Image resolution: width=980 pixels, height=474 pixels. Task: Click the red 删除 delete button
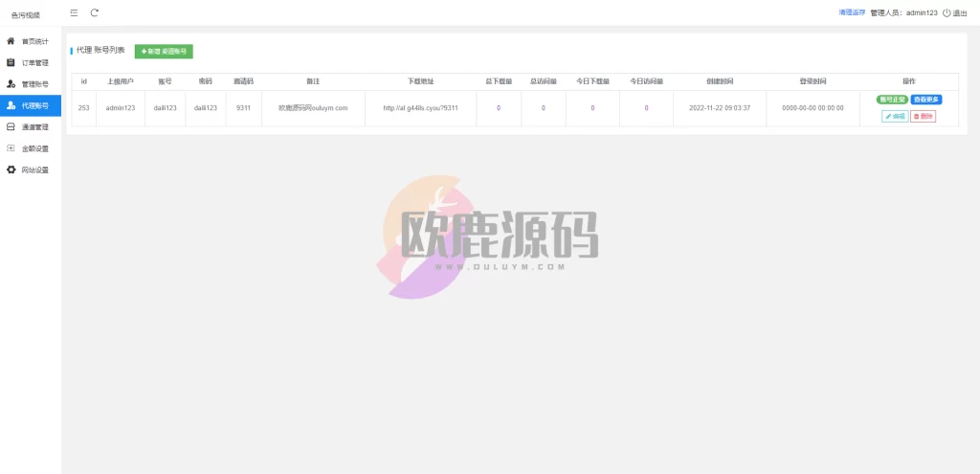(924, 116)
